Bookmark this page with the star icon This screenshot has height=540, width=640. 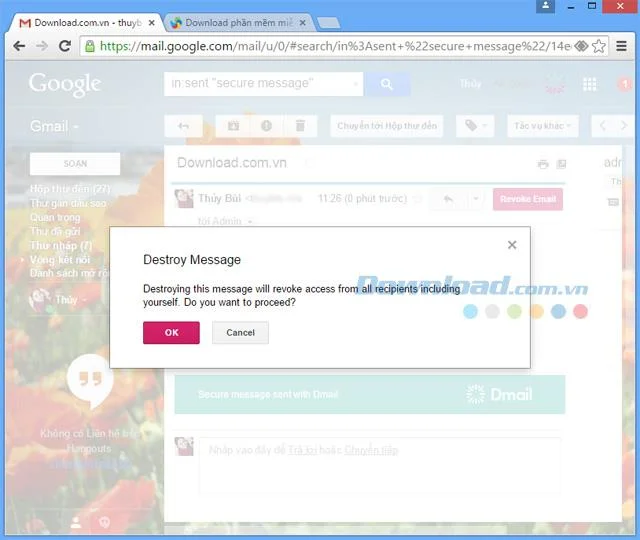598,46
